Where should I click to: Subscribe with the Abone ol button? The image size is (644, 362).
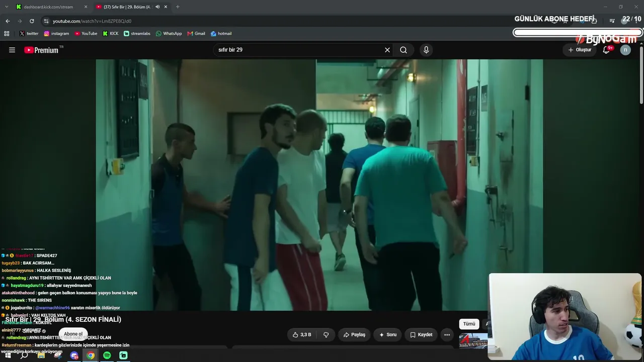(x=73, y=334)
